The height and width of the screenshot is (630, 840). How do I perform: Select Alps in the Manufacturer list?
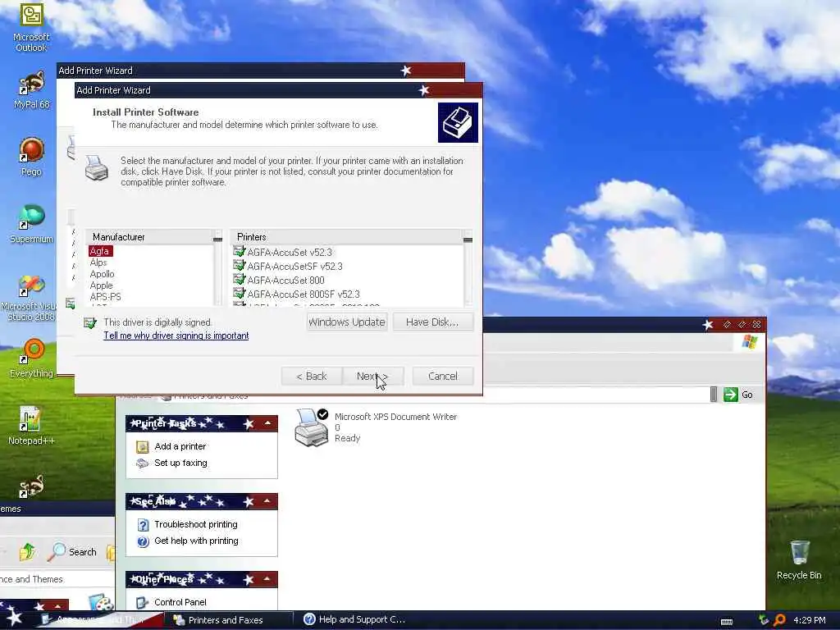98,262
